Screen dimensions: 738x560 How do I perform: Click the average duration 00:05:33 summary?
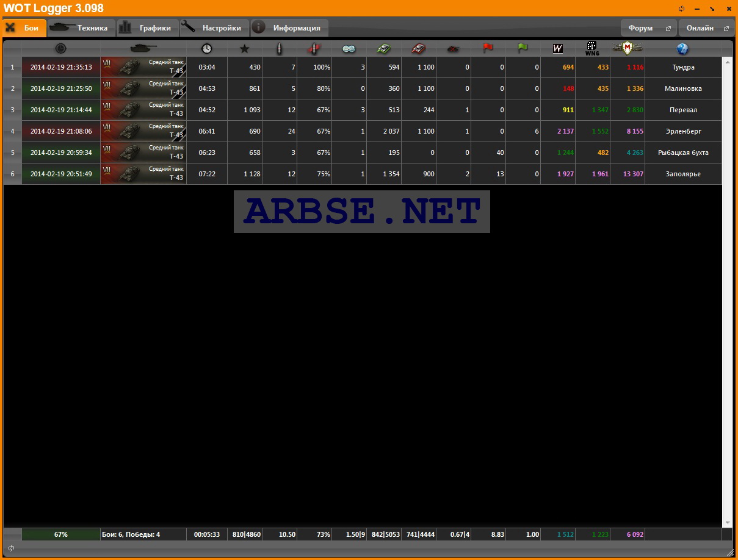pyautogui.click(x=207, y=534)
